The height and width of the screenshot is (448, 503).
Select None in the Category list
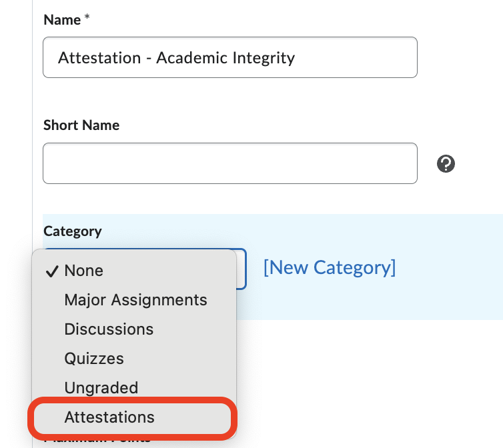tap(83, 271)
